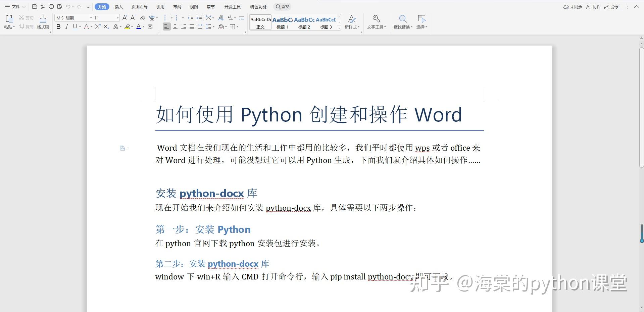Open the font color swatch
The height and width of the screenshot is (312, 644).
pos(138,27)
